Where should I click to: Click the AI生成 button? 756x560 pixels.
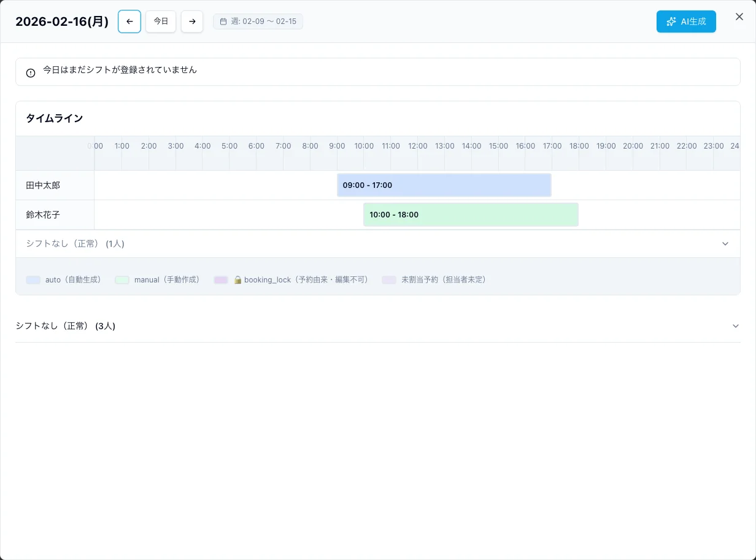point(686,21)
